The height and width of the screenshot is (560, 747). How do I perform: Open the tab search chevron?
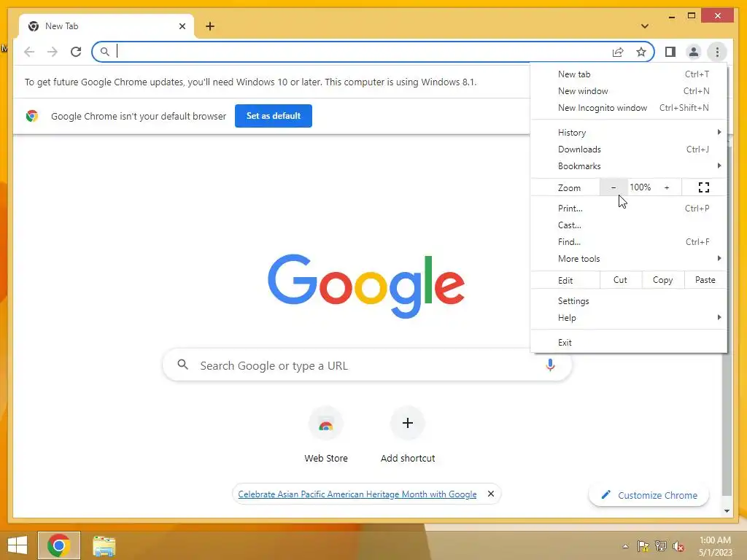coord(645,26)
